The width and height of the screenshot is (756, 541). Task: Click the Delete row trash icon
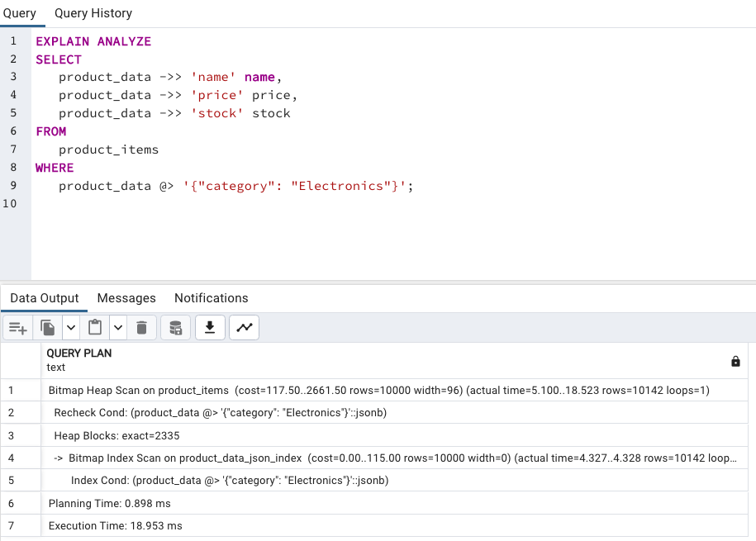pos(141,328)
